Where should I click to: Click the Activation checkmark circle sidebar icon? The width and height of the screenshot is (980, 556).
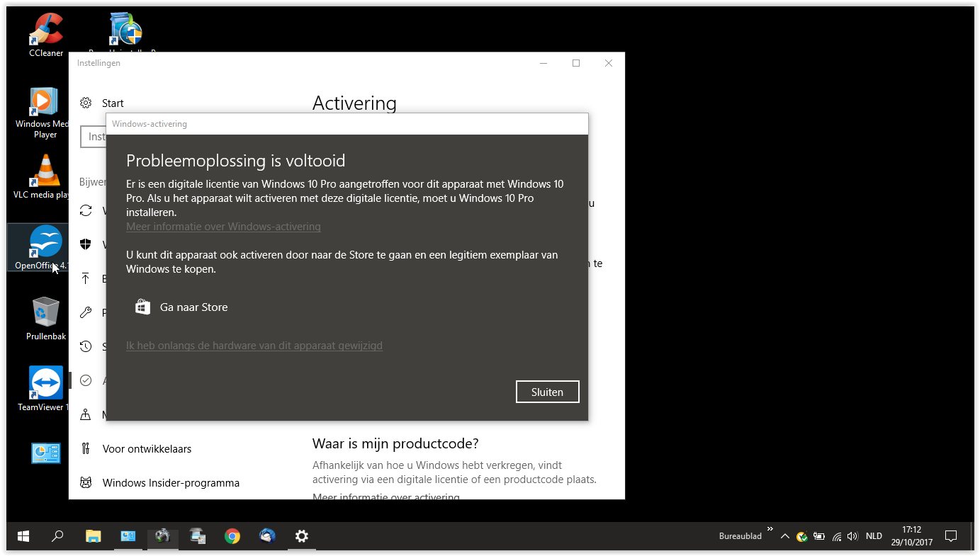[86, 380]
